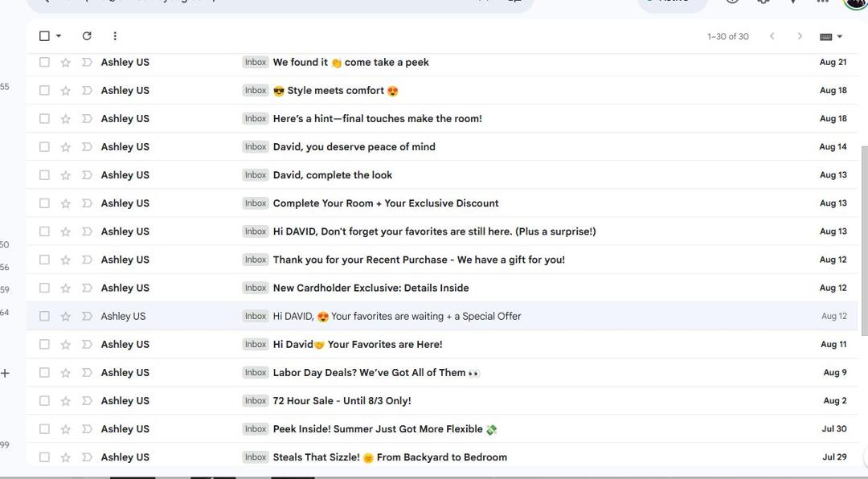The height and width of the screenshot is (479, 868).
Task: Click the vertical scrollbar of the mail list
Action: tap(864, 240)
